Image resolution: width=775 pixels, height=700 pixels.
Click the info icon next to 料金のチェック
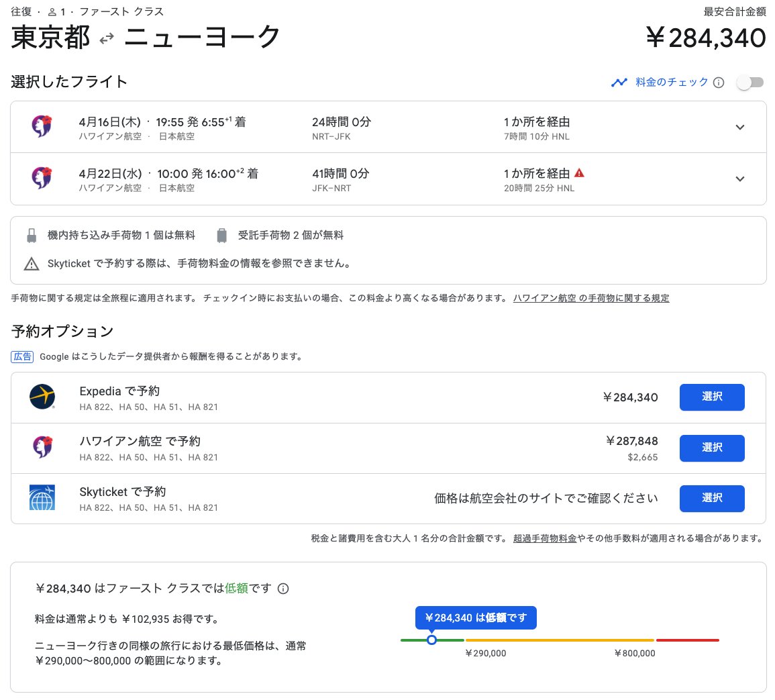pos(719,83)
